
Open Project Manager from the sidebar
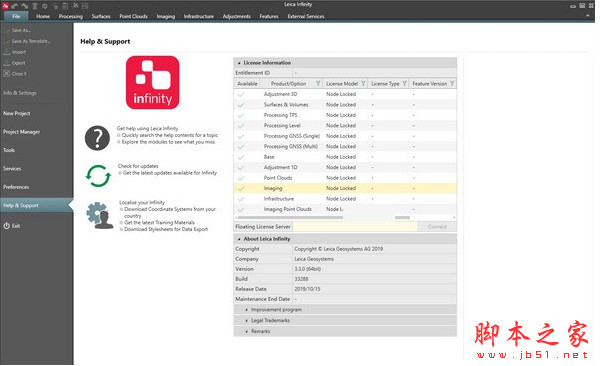(21, 132)
